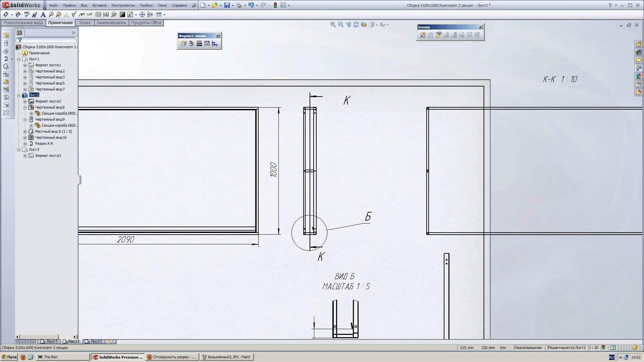Click the Пуск start button

(9, 357)
